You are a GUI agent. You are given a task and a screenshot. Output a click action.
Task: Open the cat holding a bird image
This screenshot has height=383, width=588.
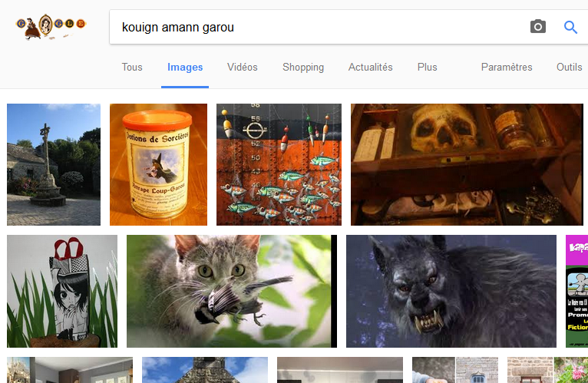232,291
